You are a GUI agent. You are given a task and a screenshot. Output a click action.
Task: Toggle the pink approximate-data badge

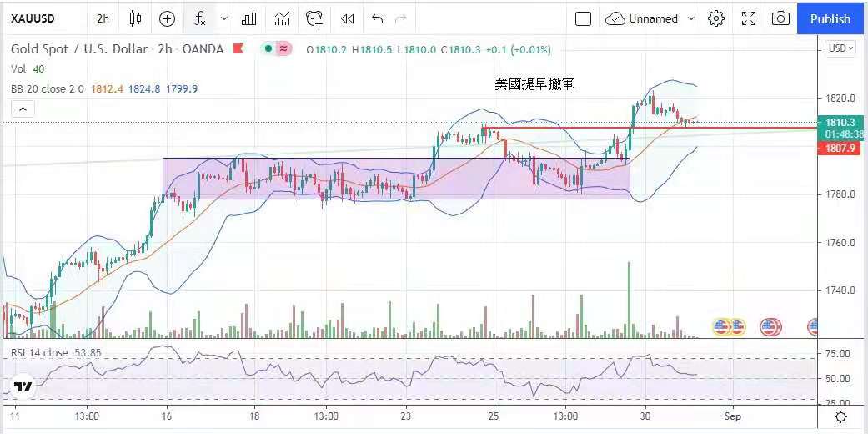284,49
